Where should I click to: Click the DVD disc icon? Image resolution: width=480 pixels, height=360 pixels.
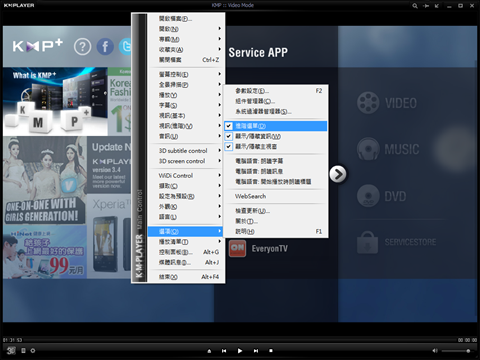click(368, 196)
